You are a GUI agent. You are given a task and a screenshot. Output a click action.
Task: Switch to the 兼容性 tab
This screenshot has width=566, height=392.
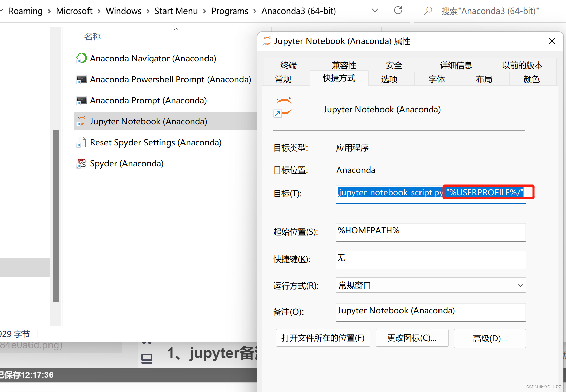click(344, 65)
